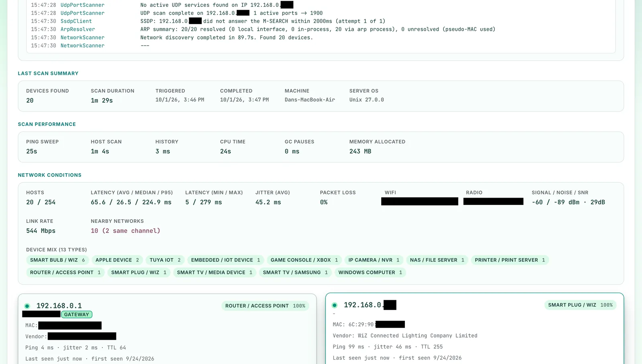642x364 pixels.
Task: Click the status dot on the WiZ smart plug card
Action: pyautogui.click(x=334, y=305)
